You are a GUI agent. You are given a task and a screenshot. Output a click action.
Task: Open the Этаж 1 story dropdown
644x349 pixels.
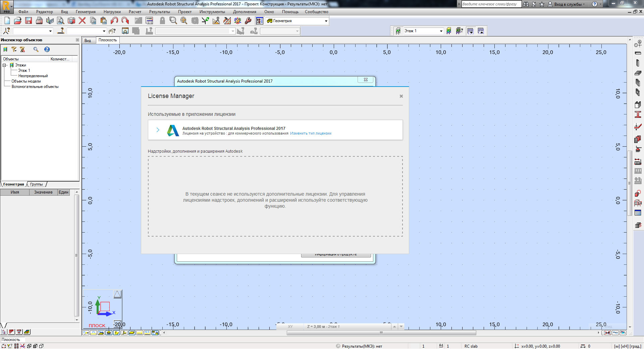[x=441, y=31]
